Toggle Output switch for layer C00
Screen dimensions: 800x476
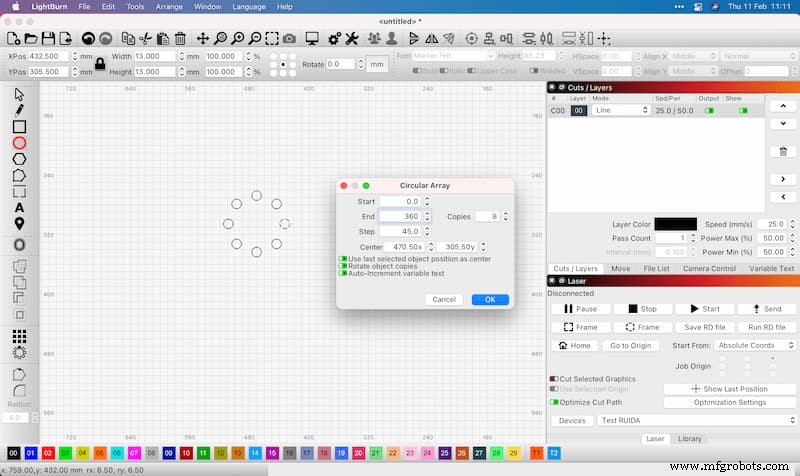coord(709,111)
